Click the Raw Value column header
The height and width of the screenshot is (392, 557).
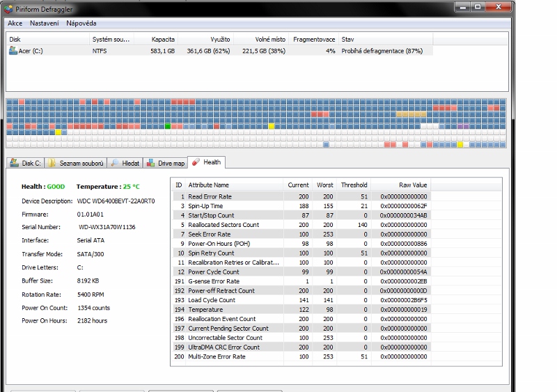401,185
